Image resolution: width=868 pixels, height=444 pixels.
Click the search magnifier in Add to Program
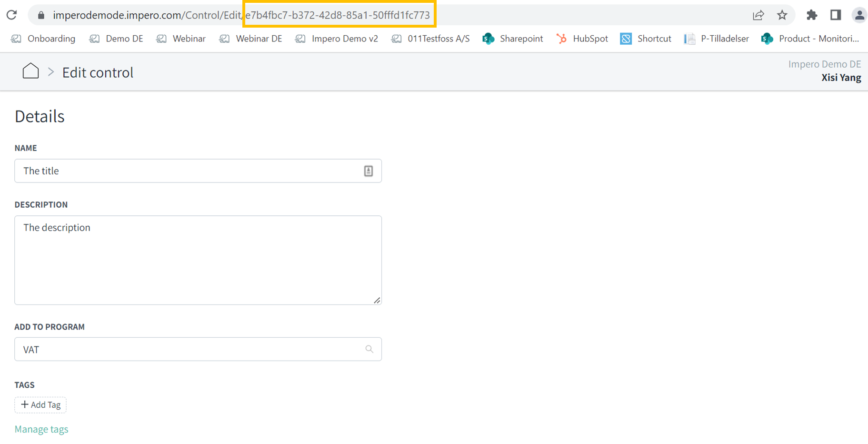coord(369,349)
